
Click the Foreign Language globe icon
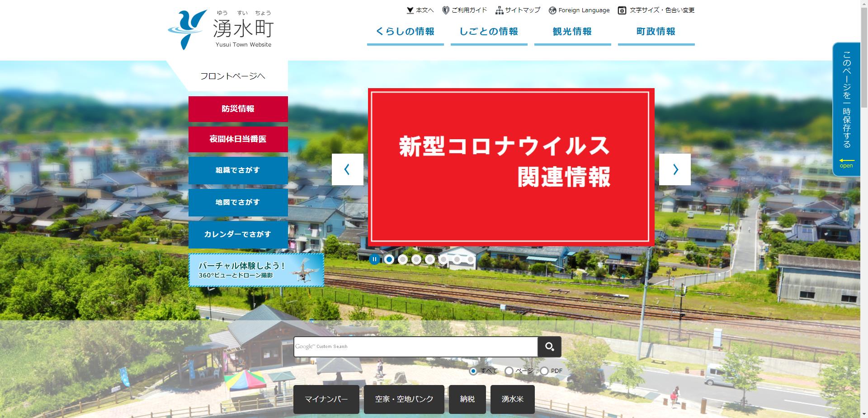pos(552,9)
